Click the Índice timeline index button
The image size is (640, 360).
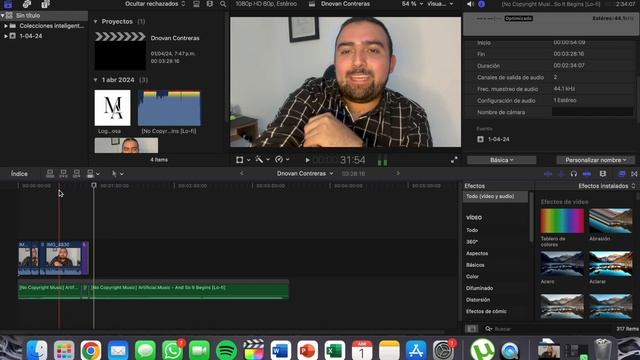point(19,174)
